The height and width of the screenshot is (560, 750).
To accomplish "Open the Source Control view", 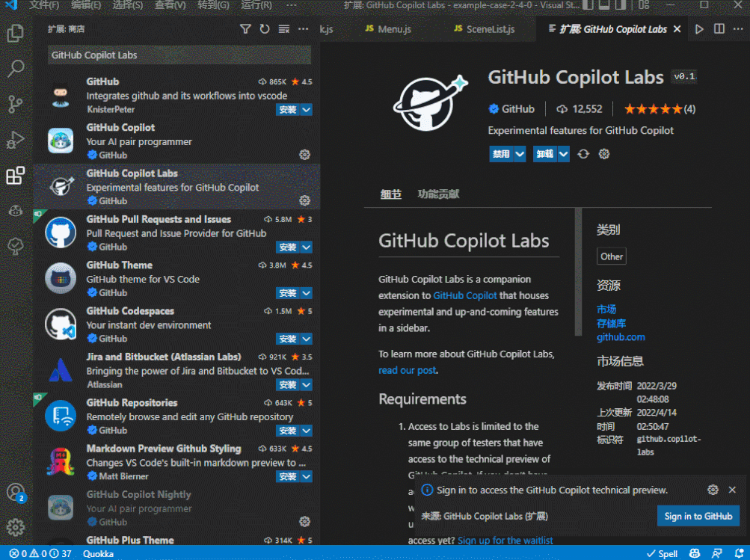I will point(16,105).
